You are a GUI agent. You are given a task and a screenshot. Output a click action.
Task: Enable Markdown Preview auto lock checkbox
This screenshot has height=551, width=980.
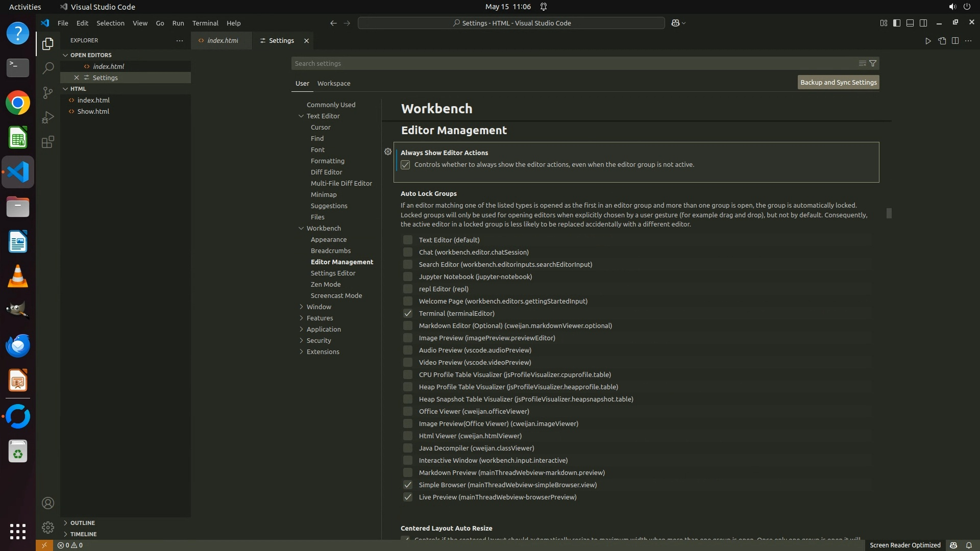[x=407, y=472]
